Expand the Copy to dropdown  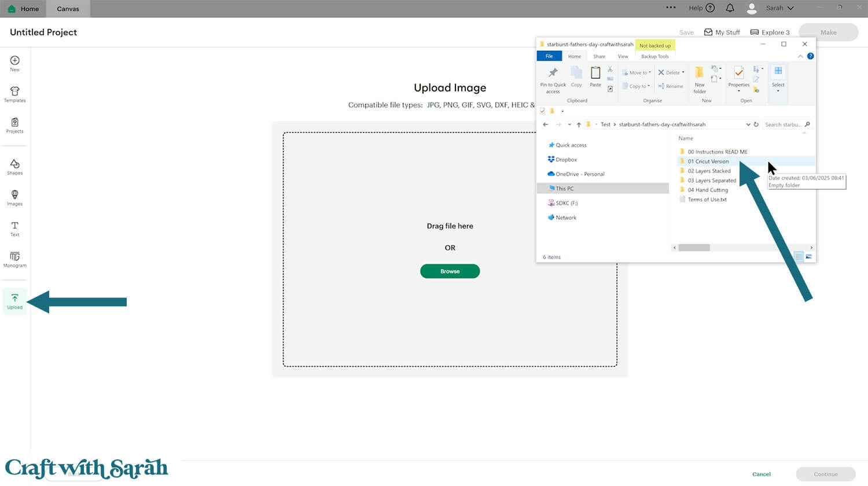click(649, 86)
